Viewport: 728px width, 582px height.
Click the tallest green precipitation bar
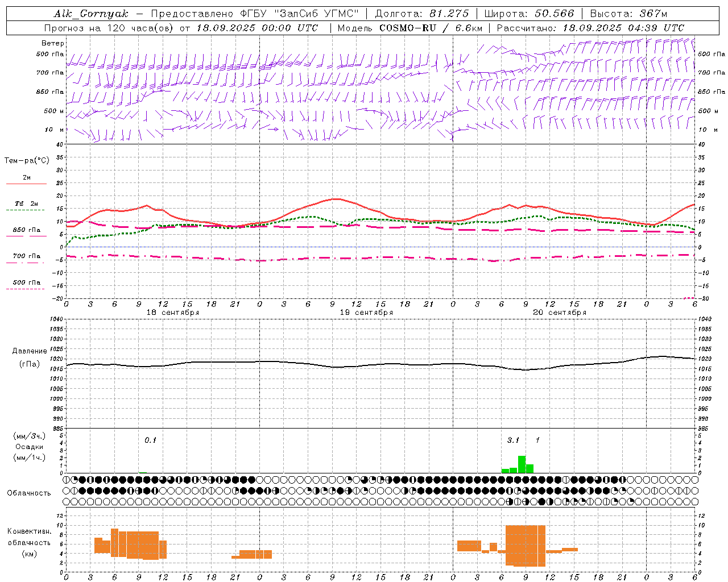click(x=522, y=464)
